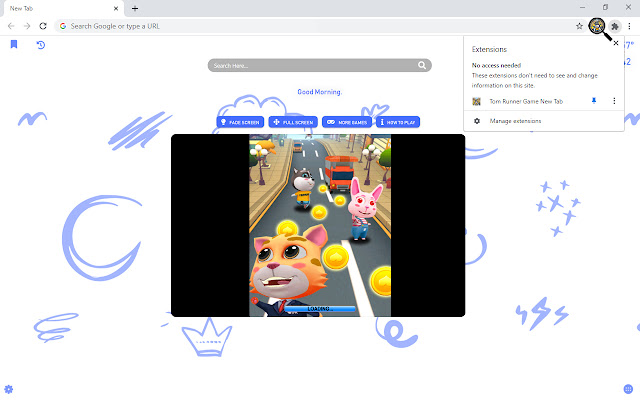Click the Good Morning greeting text
Viewport: 640px width, 400px height.
click(320, 92)
